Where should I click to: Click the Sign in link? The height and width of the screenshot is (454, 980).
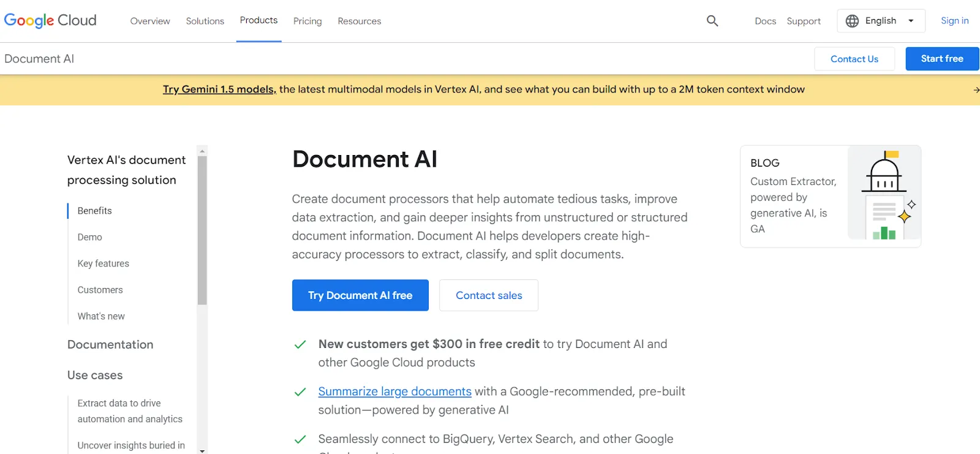[x=954, y=20]
